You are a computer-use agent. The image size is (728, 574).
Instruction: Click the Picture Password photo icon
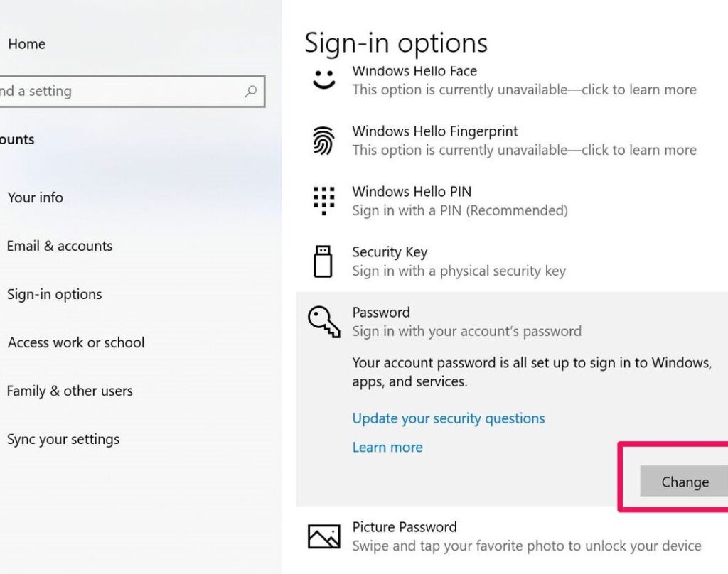pyautogui.click(x=323, y=536)
